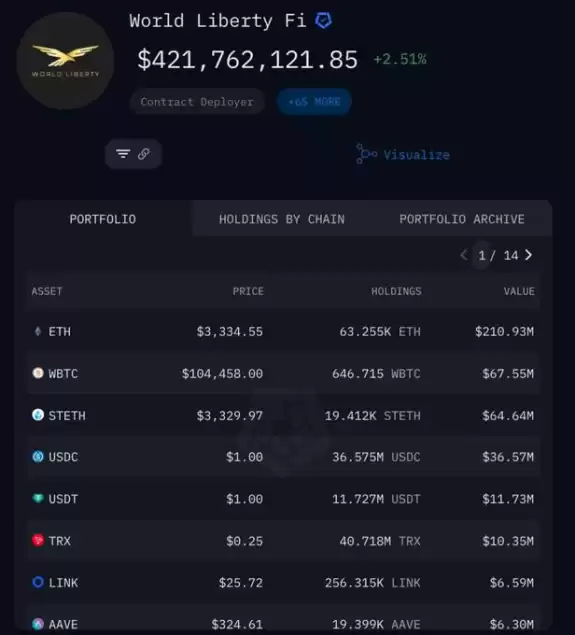Switch to Portfolio Archive tab
Screen dimensions: 575x635
462,219
